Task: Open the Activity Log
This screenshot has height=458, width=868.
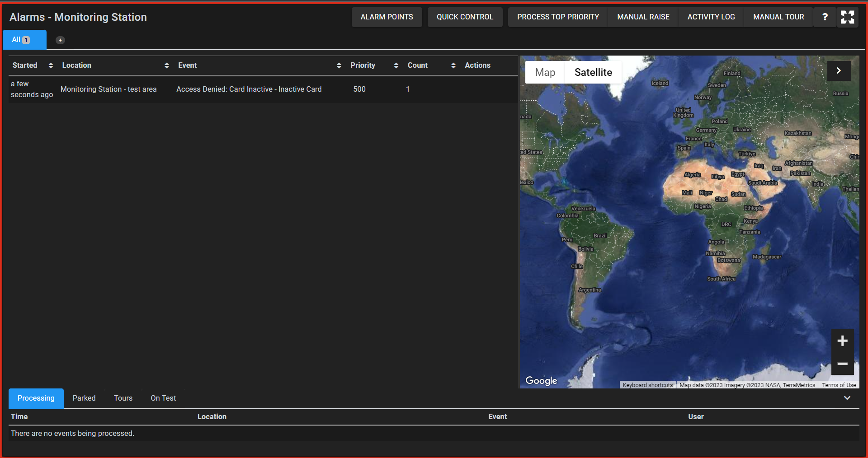Action: pyautogui.click(x=711, y=17)
